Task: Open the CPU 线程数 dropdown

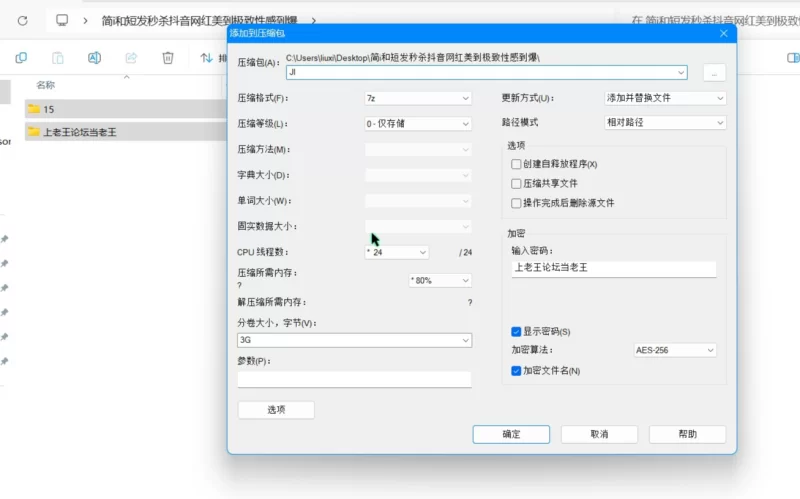Action: [x=396, y=252]
